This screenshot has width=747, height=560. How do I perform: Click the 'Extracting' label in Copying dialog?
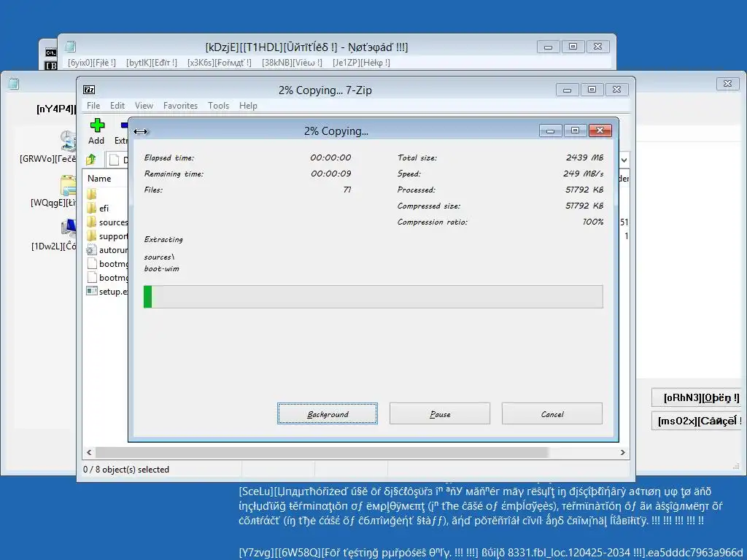tap(163, 239)
